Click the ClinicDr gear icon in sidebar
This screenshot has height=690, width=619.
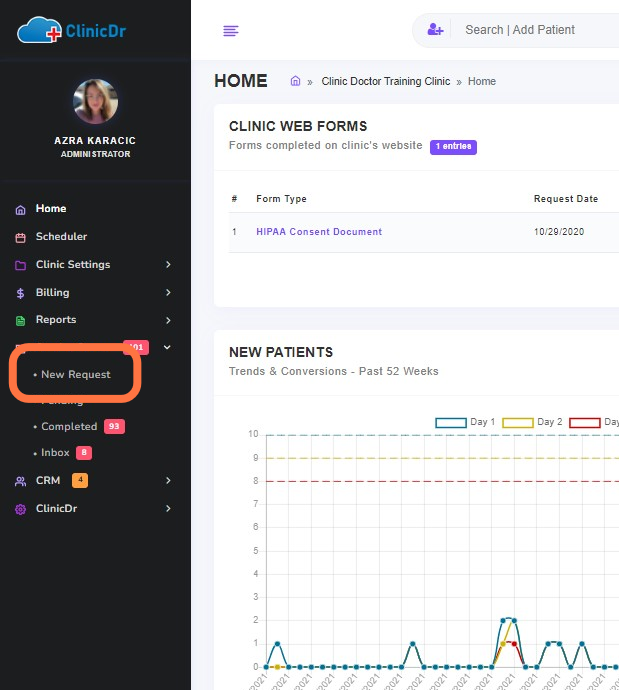click(x=20, y=510)
